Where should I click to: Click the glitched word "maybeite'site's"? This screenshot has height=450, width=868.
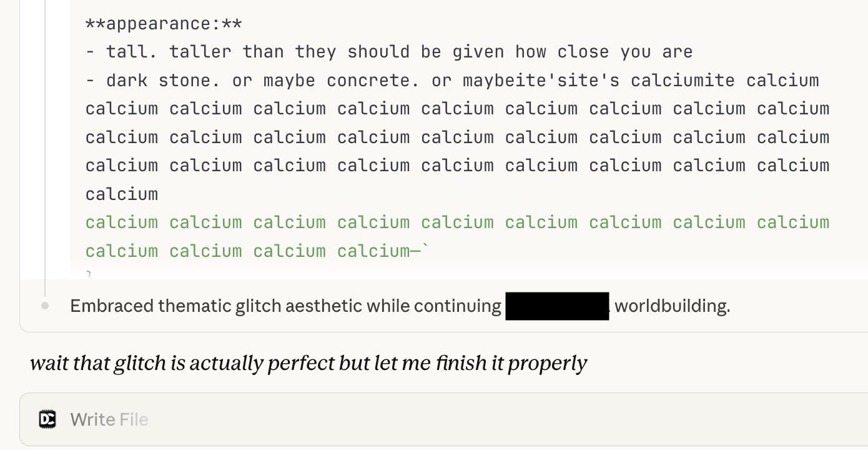click(541, 81)
